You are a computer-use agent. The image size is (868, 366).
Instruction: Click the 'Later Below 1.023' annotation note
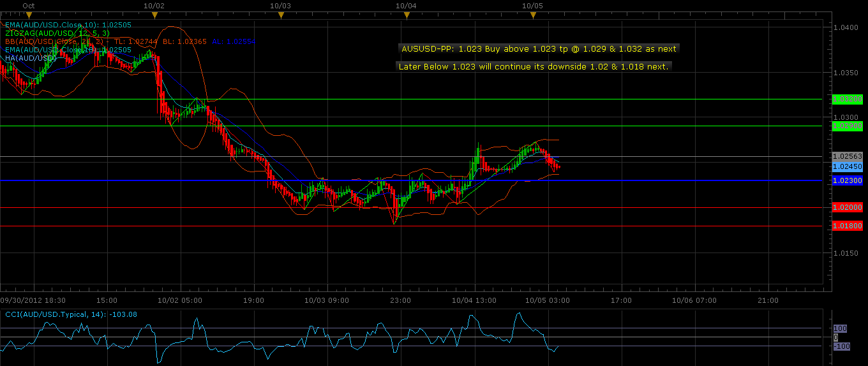tap(534, 66)
